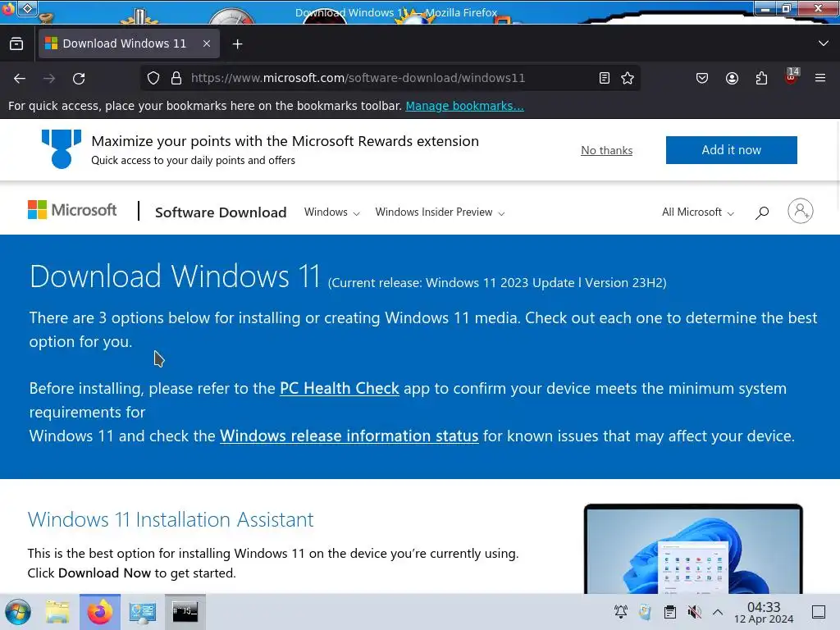Image resolution: width=840 pixels, height=630 pixels.
Task: Click the window pin diamond icon in title bar
Action: click(x=27, y=8)
